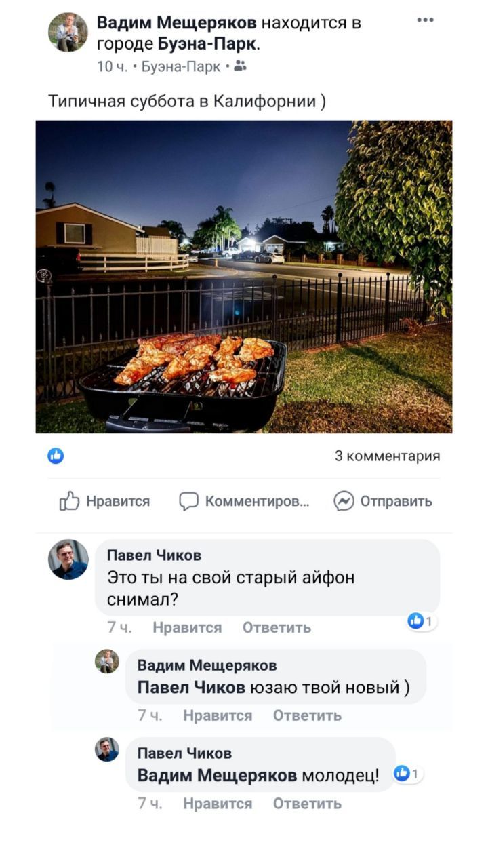
Task: Open Павел Чиков avatar on "молодец!" reply
Action: (106, 749)
